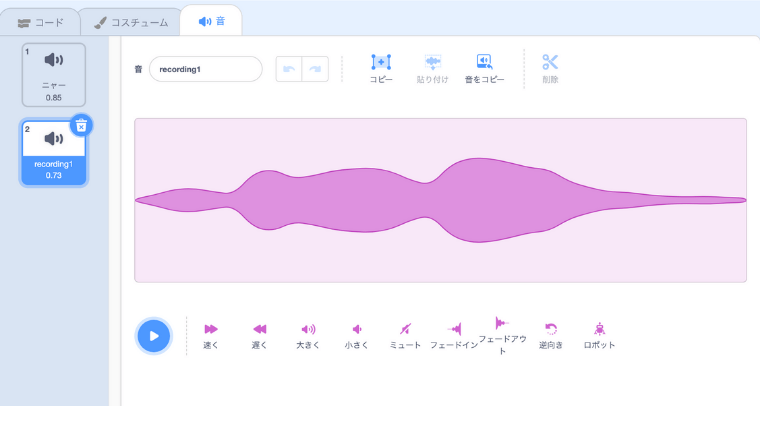Apply the フェードイン effect
Screen dimensions: 760x428
[454, 336]
